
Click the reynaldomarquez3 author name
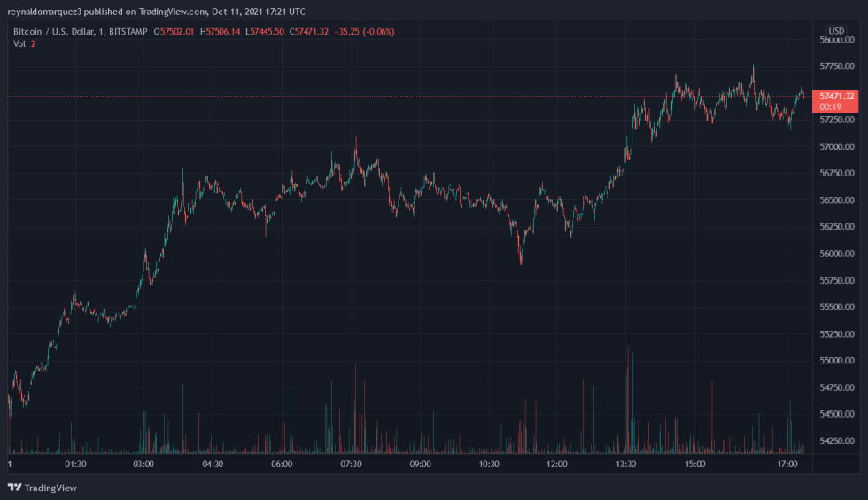click(43, 12)
